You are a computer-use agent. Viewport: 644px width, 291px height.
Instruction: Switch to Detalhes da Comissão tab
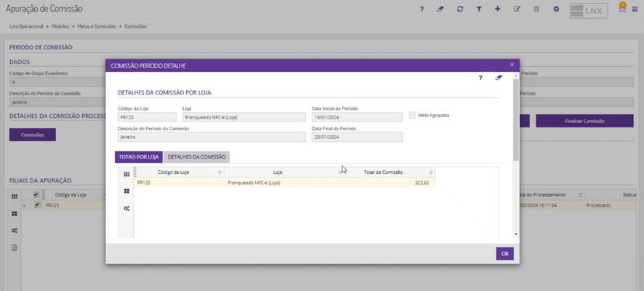coord(196,157)
